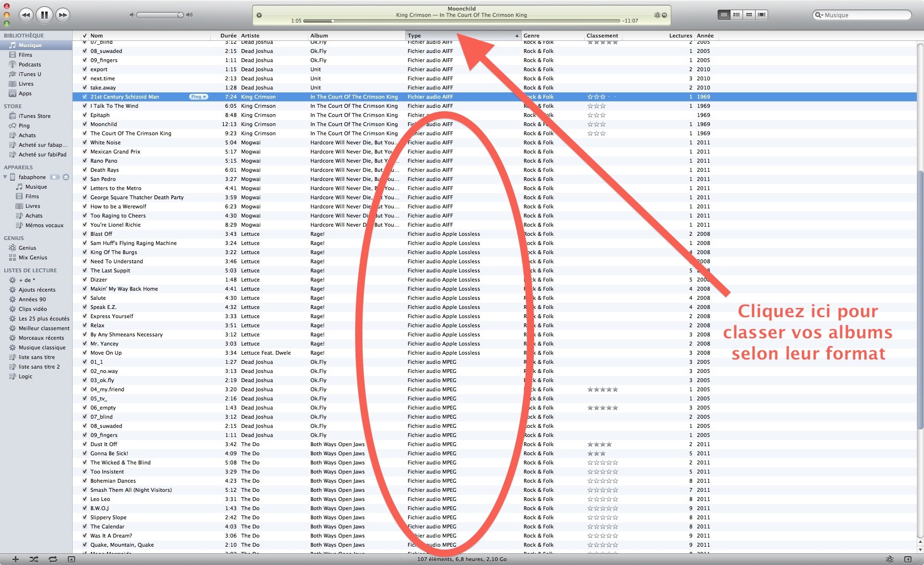Skip to the previous track
924x565 pixels.
pyautogui.click(x=26, y=15)
